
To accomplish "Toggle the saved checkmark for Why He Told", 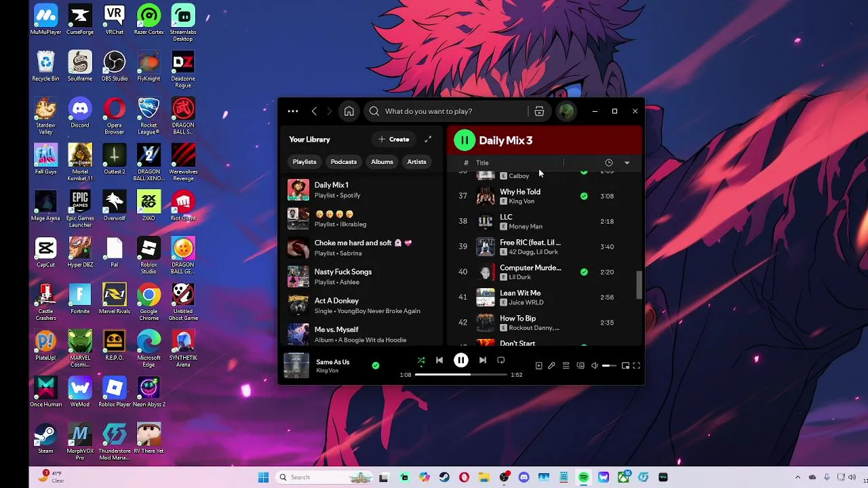I will tap(584, 196).
